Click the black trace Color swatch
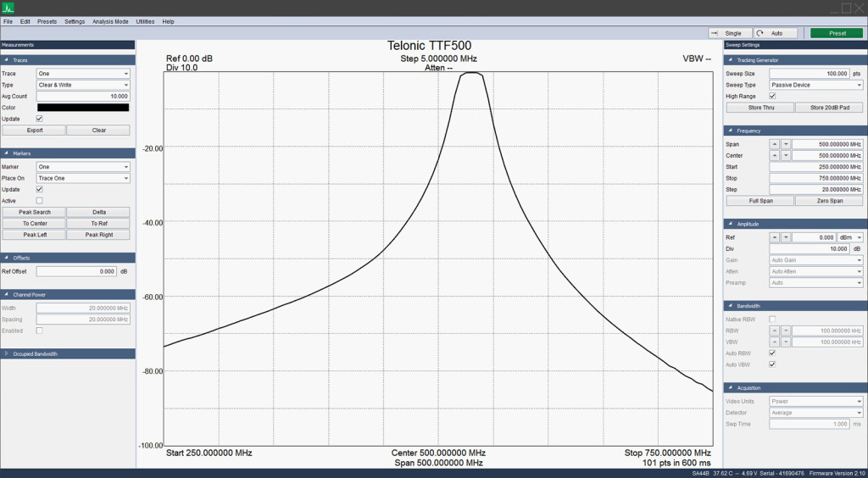 82,108
